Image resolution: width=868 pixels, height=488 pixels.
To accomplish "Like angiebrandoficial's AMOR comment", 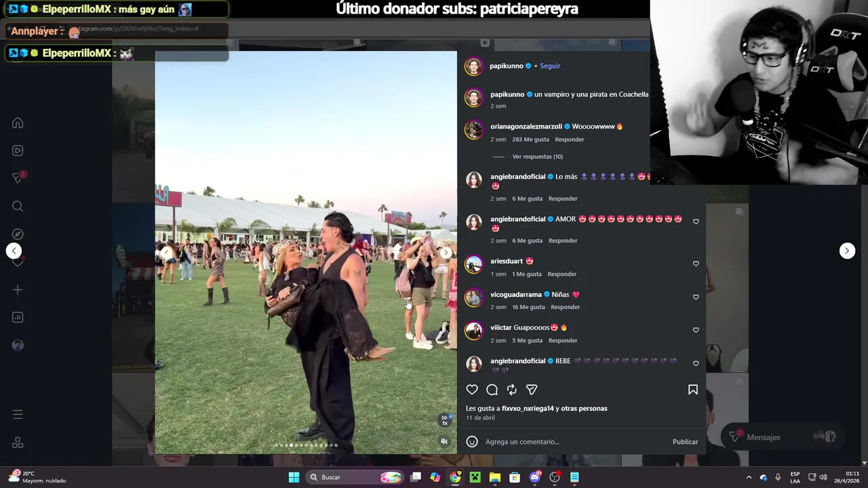I will 696,222.
